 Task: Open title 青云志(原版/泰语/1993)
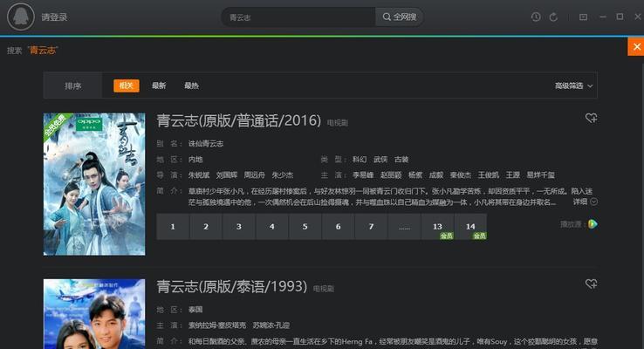(x=231, y=286)
